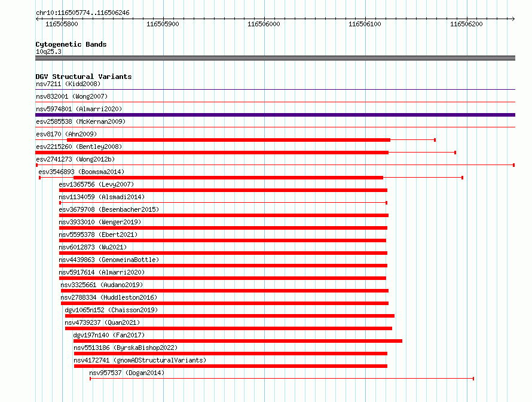
Task: Open the dgv1065n152 (Chaisson2019) label
Action: (x=111, y=310)
